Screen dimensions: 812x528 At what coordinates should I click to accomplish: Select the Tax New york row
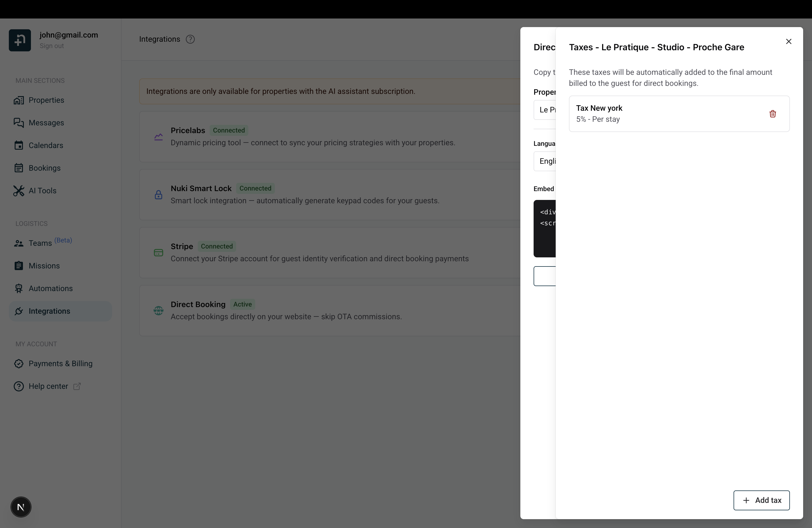point(679,113)
